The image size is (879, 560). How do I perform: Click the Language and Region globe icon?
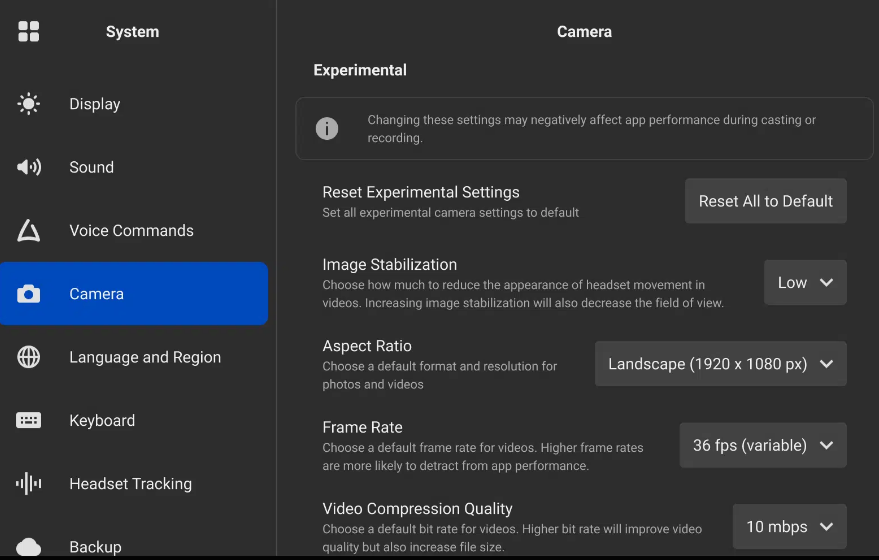tap(29, 357)
